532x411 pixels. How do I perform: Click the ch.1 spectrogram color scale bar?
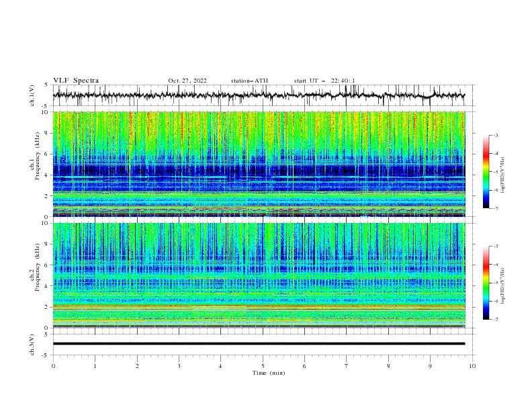coord(486,172)
